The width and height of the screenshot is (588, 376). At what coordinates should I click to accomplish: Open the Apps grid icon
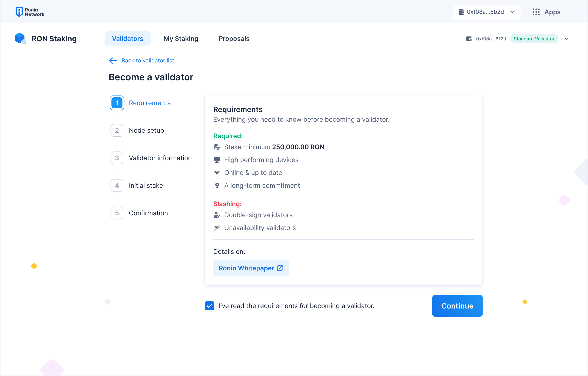point(536,12)
